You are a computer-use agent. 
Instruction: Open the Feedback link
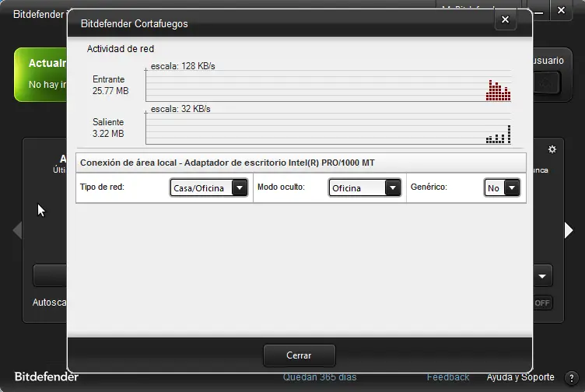coord(448,377)
